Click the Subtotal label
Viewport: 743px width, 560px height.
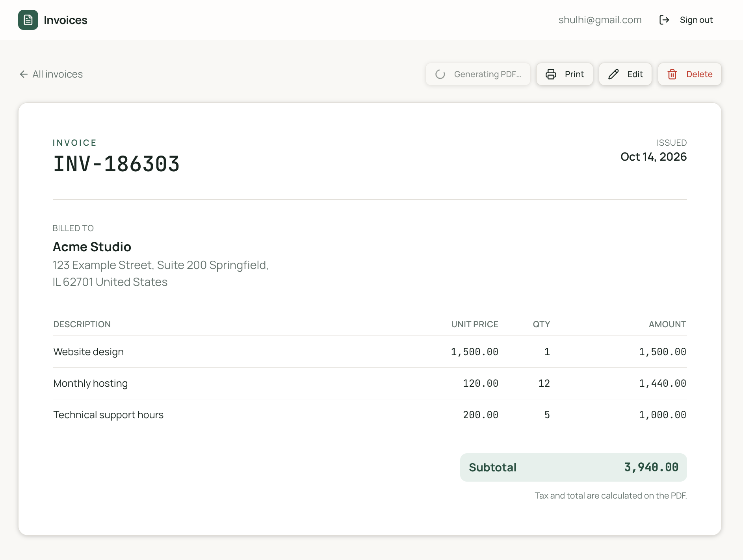[x=492, y=467]
